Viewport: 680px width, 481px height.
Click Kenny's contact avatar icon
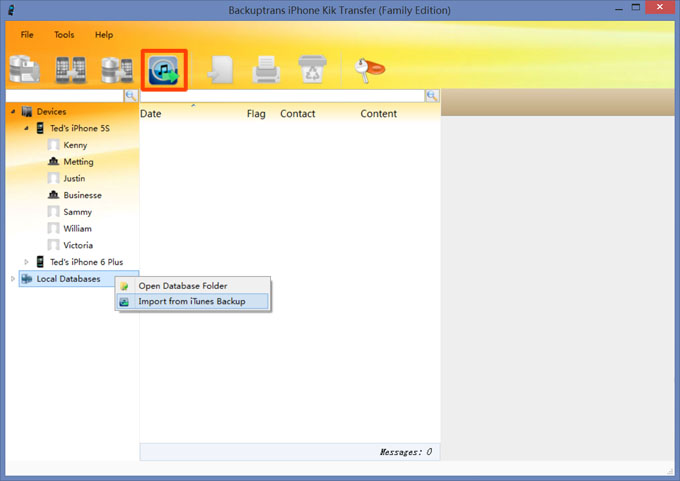53,144
